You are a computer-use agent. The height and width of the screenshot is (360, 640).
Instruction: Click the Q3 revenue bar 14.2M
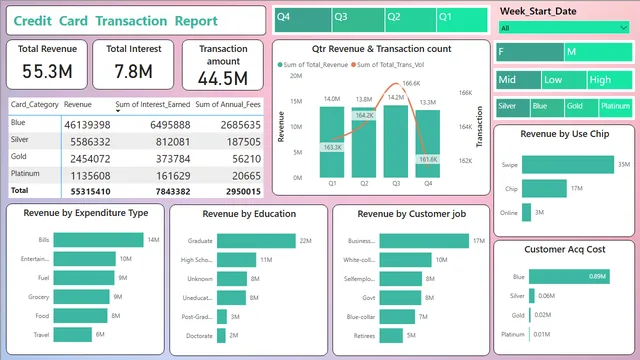[x=396, y=142]
